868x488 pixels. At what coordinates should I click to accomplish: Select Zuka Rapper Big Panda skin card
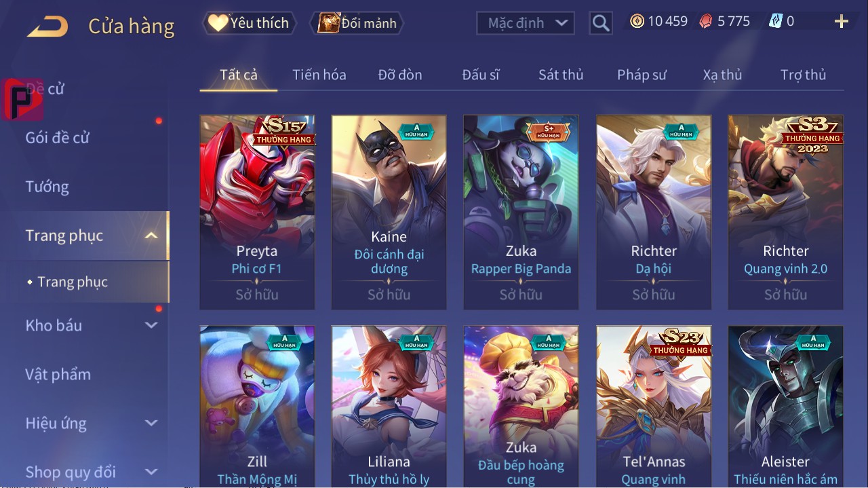(x=521, y=212)
